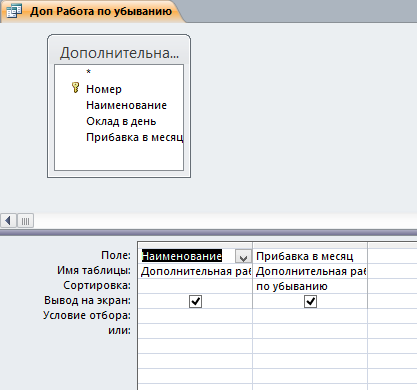Click the "Прибавка в месяц" field cell in grid

click(x=310, y=256)
